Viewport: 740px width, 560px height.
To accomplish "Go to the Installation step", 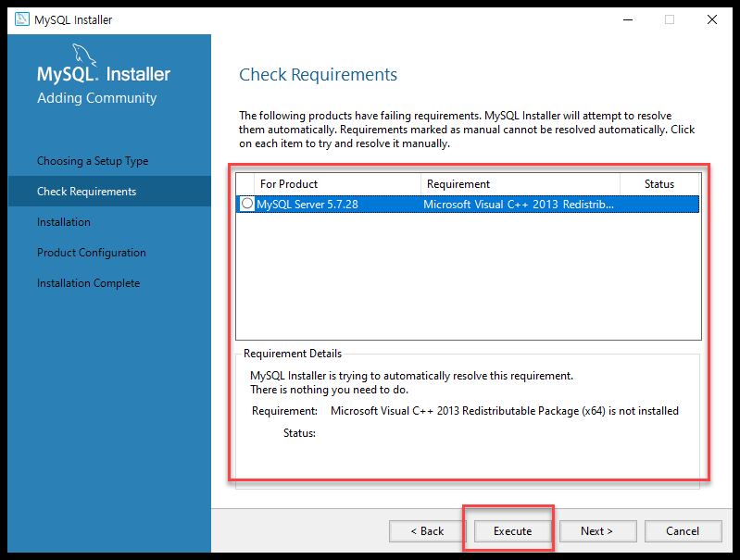I will coord(64,222).
